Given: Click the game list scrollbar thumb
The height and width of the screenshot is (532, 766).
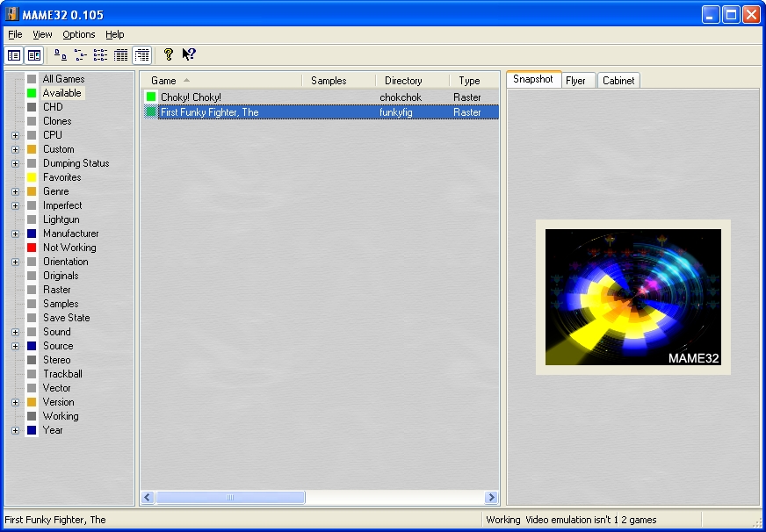Looking at the screenshot, I should tap(230, 498).
